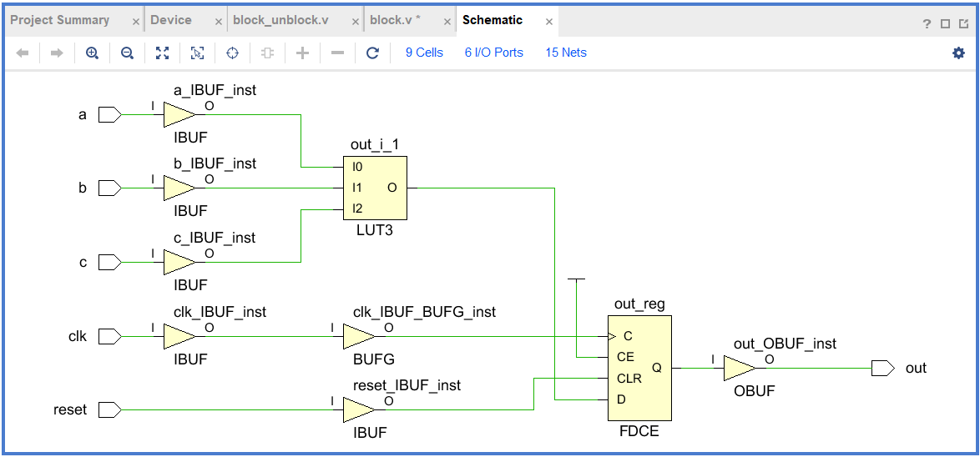Open schematic settings gear

tap(958, 53)
